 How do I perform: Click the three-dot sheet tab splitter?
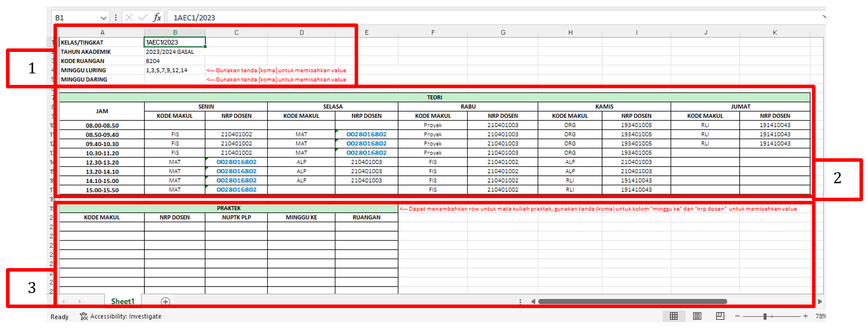(520, 302)
